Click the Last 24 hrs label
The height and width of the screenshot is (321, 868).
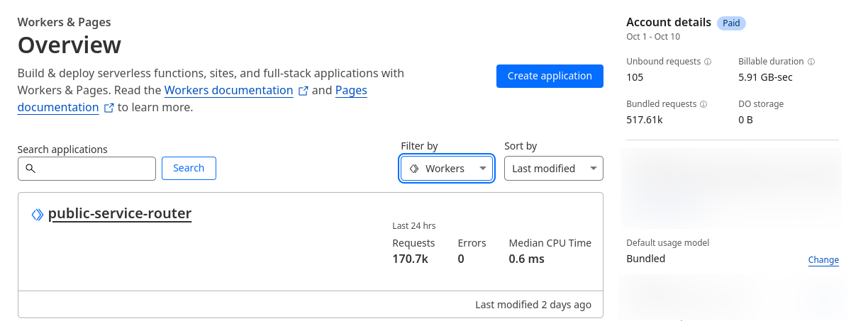point(414,226)
